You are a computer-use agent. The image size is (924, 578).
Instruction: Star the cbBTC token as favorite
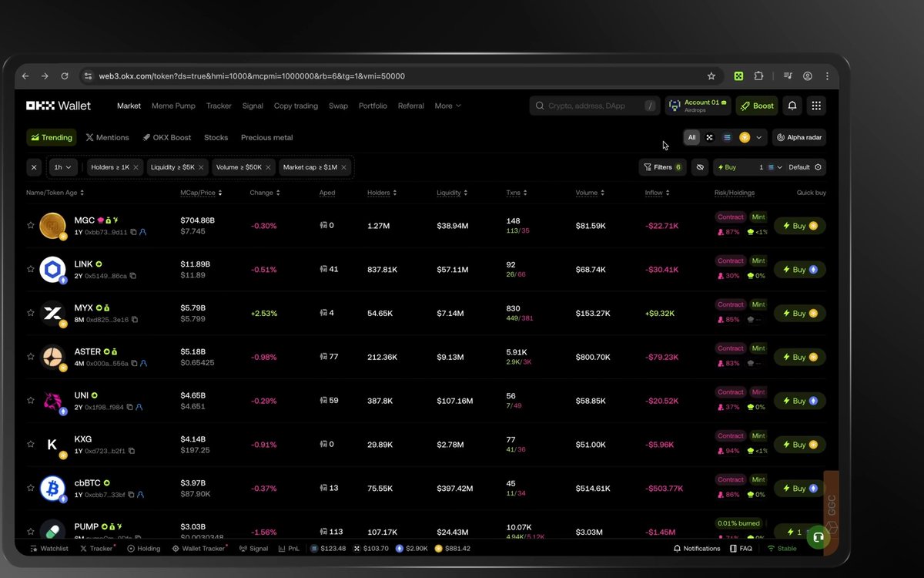(31, 488)
